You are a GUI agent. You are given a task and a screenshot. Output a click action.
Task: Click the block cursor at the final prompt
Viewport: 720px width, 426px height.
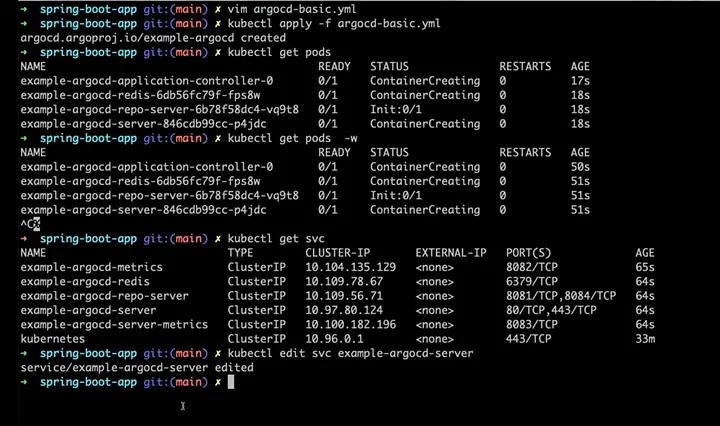[231, 382]
